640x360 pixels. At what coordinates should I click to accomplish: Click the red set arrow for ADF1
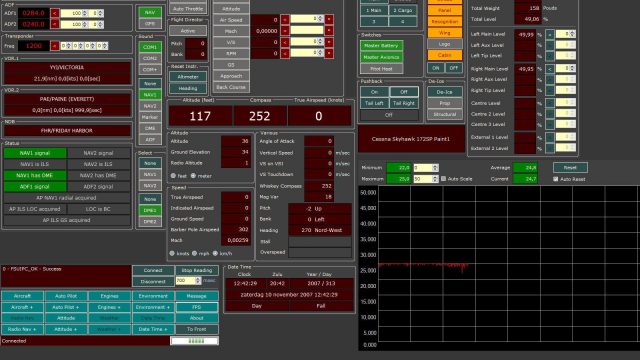[x=55, y=13]
